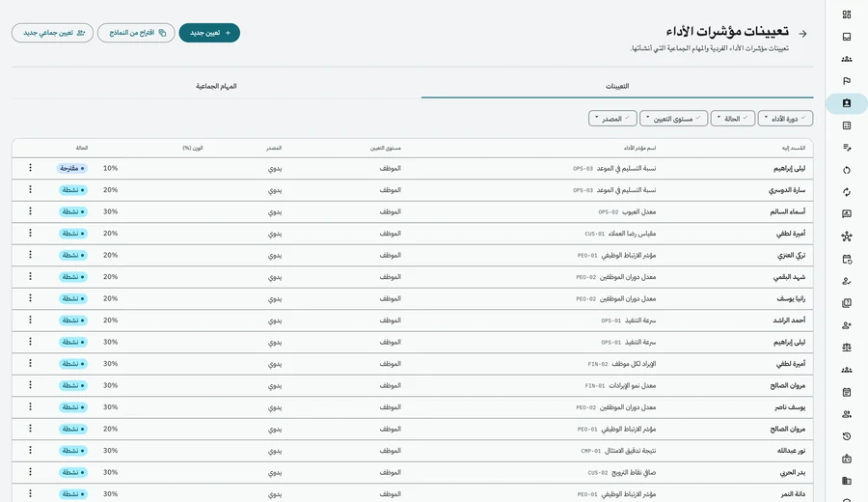Open the people with arrow icon
The image size is (868, 502).
tap(847, 414)
